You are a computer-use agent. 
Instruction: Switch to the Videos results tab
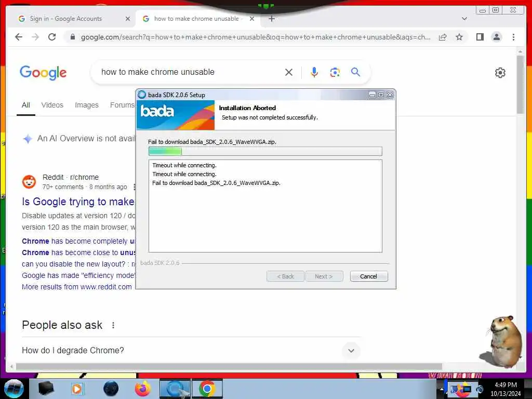pos(52,105)
